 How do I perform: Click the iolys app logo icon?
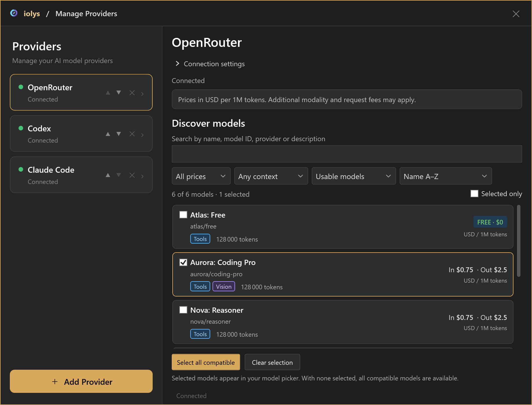tap(14, 13)
